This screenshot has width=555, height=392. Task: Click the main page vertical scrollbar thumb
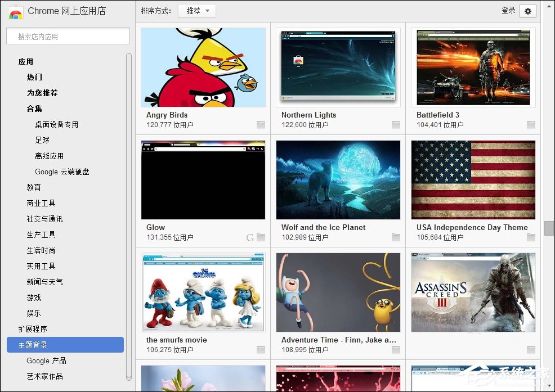click(549, 228)
